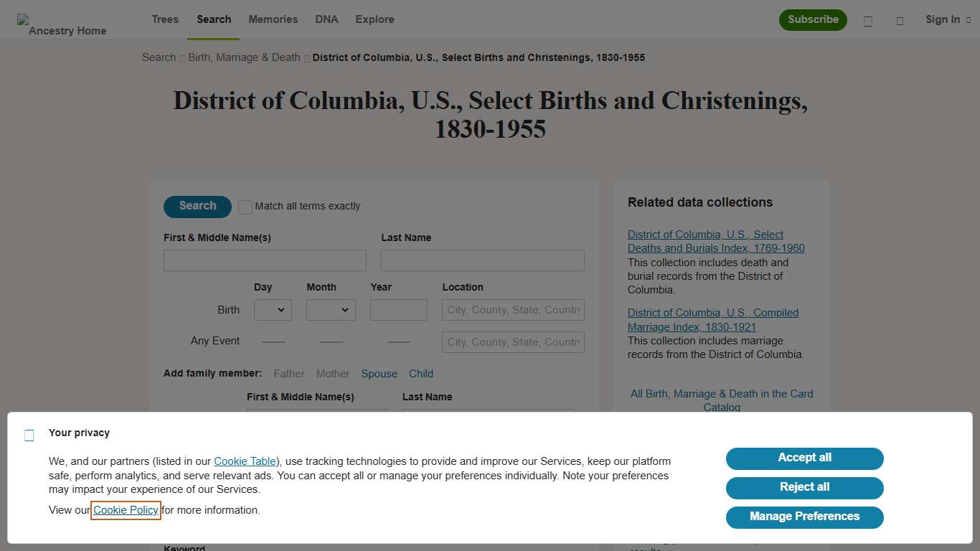The height and width of the screenshot is (551, 980).
Task: Open the Compiled Marriage Index 1830-1921 collection
Action: click(713, 319)
